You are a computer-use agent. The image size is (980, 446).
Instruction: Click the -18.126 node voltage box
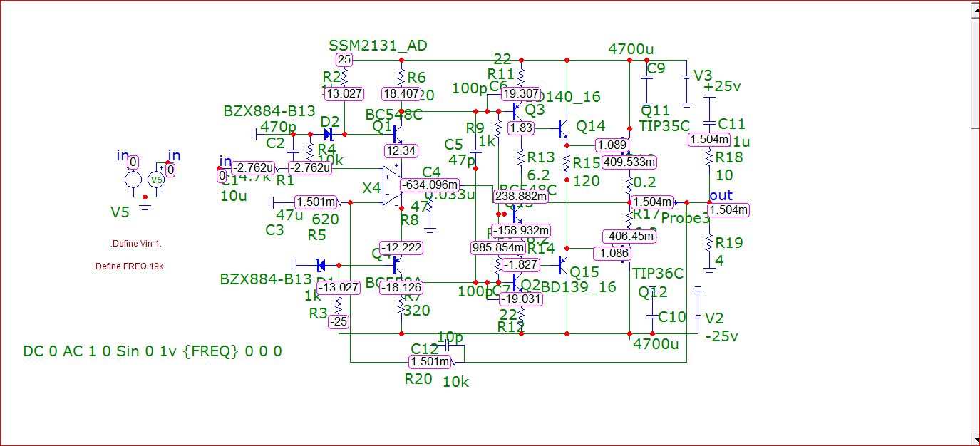(x=401, y=288)
